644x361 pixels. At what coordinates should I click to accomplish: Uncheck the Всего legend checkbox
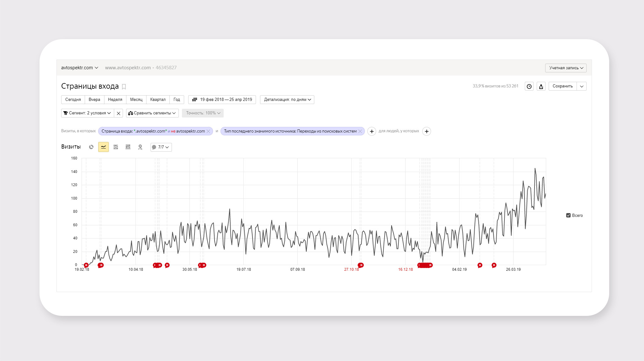coord(568,215)
